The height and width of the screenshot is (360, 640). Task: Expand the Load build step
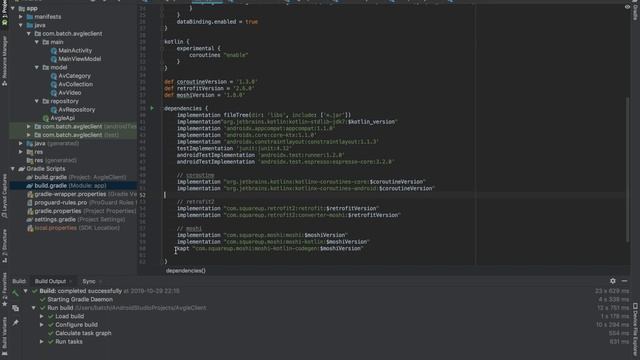coord(42,316)
